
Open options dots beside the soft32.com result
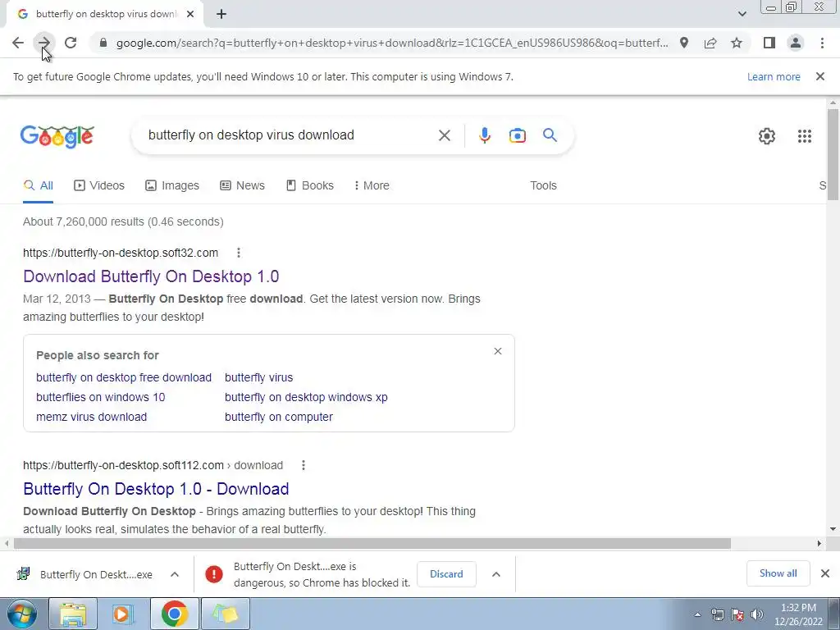pos(239,253)
